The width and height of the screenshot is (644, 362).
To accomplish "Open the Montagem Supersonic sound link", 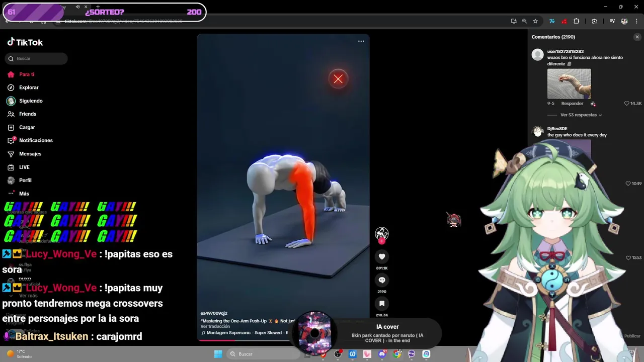I will (245, 333).
